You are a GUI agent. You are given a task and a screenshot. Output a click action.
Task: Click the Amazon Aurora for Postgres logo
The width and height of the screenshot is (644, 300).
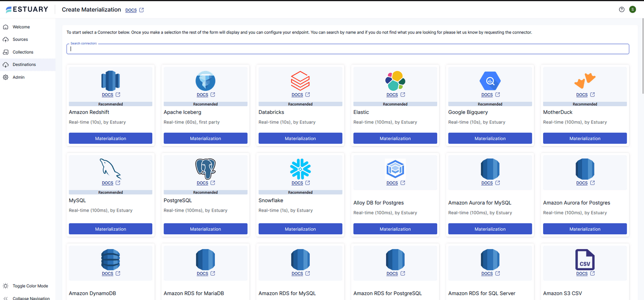585,169
